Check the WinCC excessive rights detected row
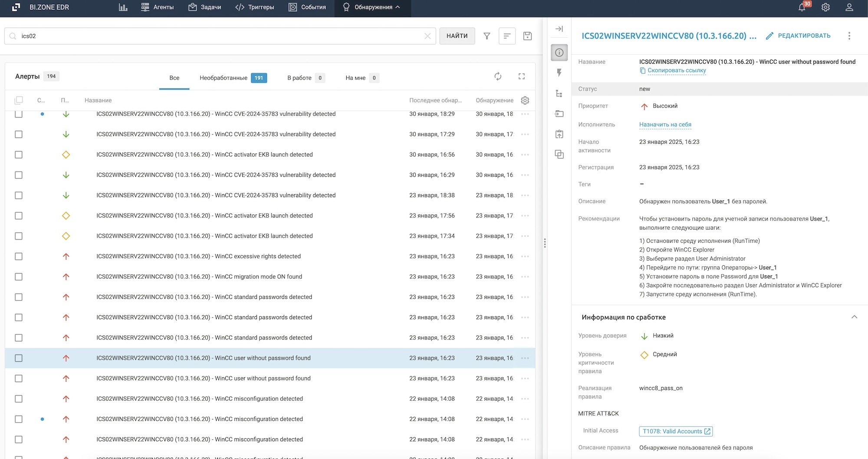The image size is (868, 459). (19, 257)
